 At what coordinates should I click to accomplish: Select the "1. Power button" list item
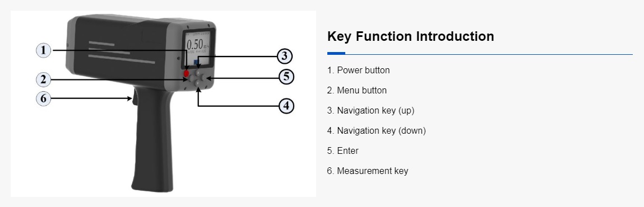pyautogui.click(x=358, y=70)
